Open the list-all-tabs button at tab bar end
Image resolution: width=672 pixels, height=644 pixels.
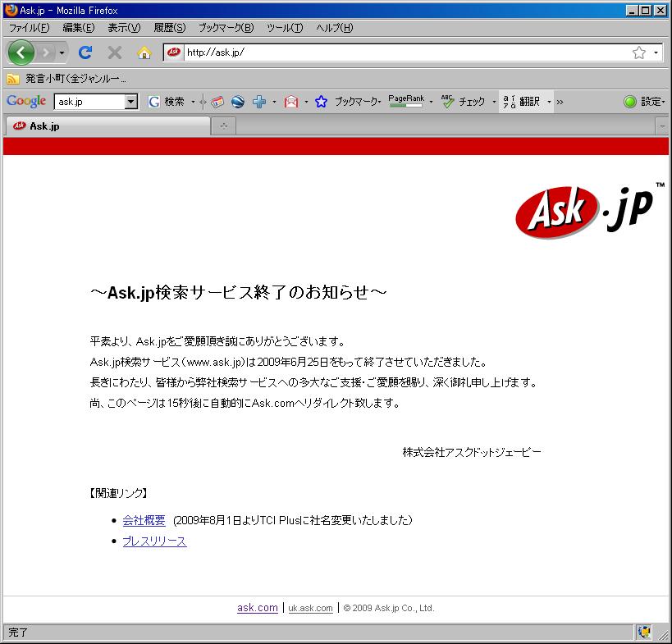(661, 126)
